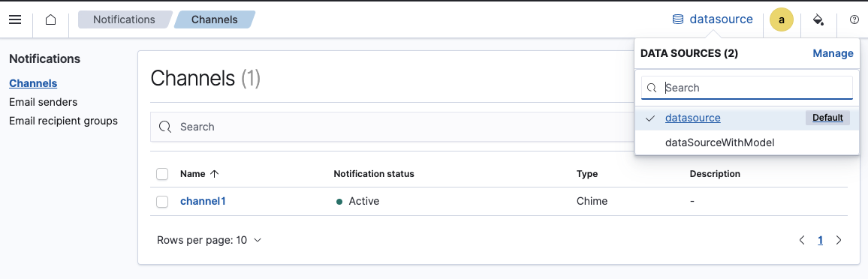The width and height of the screenshot is (868, 279).
Task: Open Email recipient groups section
Action: pyautogui.click(x=63, y=121)
